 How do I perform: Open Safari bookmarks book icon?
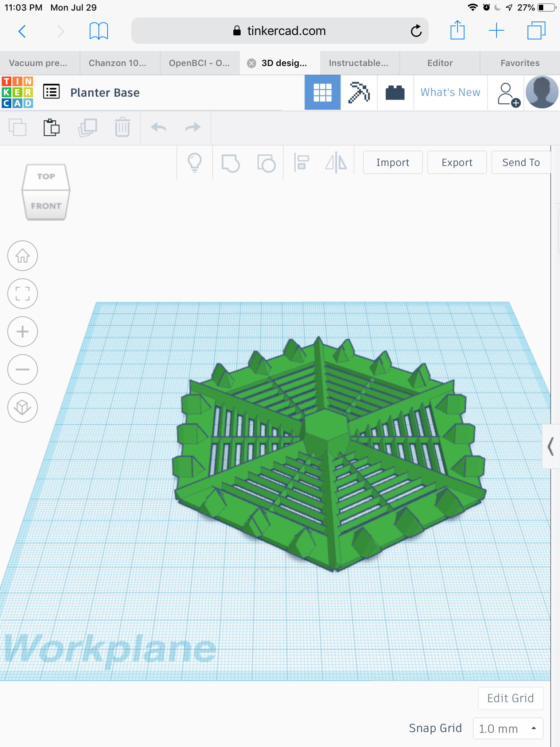coord(99,31)
